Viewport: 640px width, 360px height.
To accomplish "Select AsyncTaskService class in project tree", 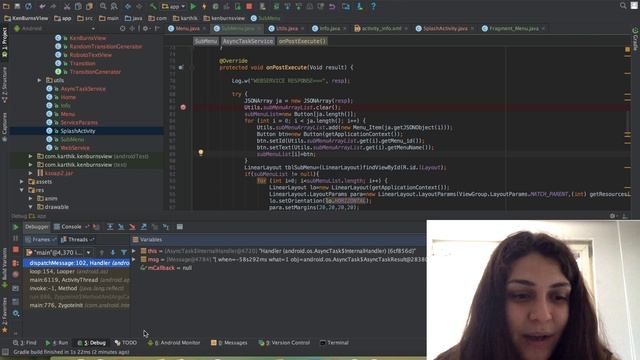I will pos(83,89).
